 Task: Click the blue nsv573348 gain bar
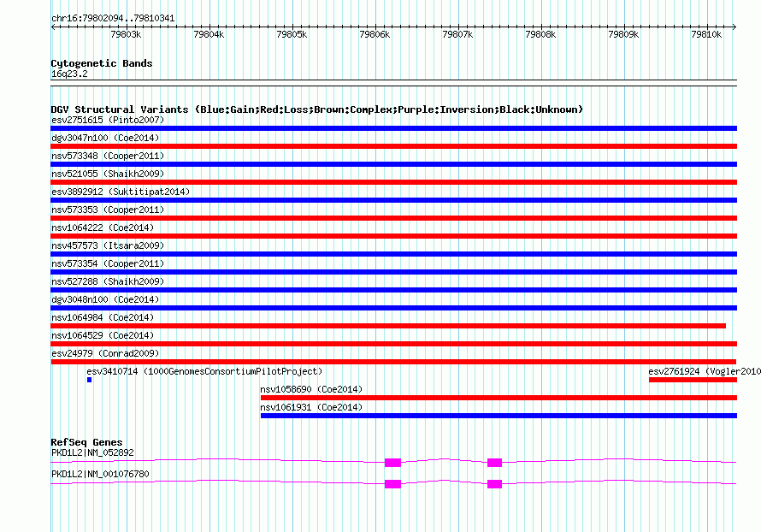pyautogui.click(x=393, y=164)
